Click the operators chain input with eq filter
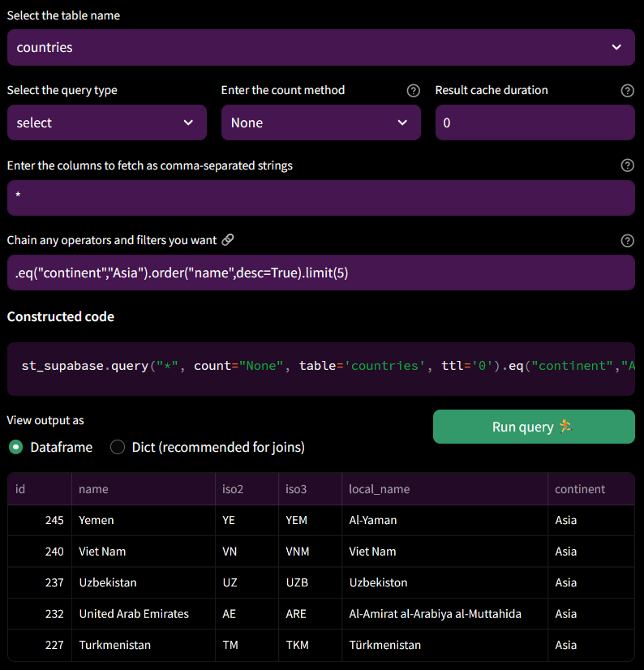 click(x=321, y=273)
